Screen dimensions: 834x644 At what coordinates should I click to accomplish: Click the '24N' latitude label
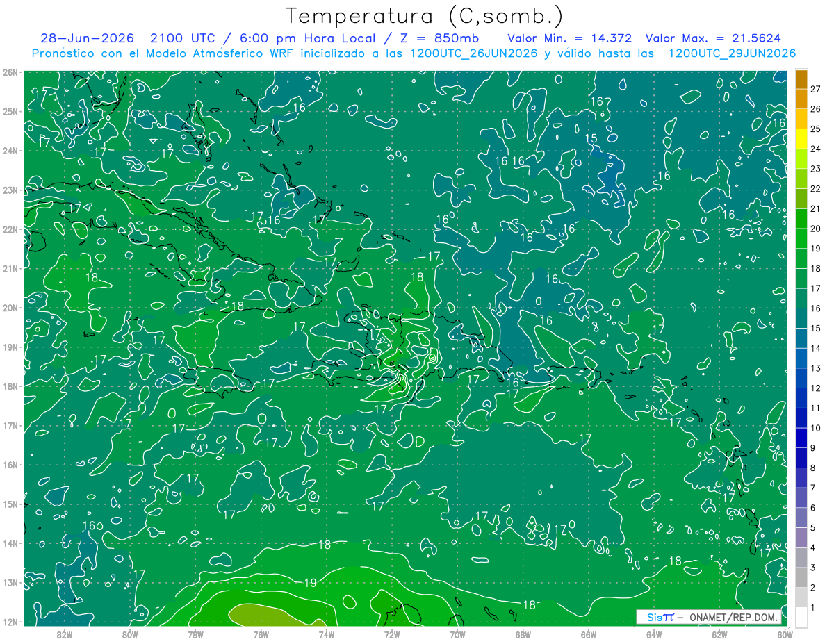click(x=10, y=151)
